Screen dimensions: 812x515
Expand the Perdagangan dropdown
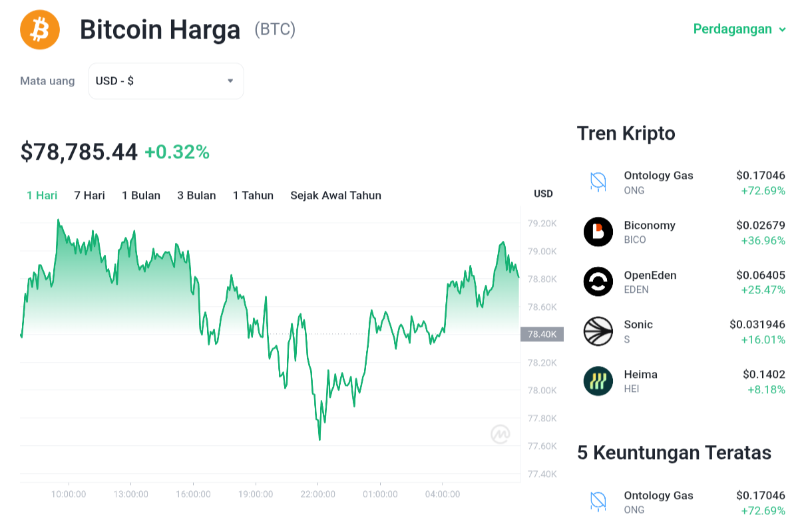(x=739, y=29)
